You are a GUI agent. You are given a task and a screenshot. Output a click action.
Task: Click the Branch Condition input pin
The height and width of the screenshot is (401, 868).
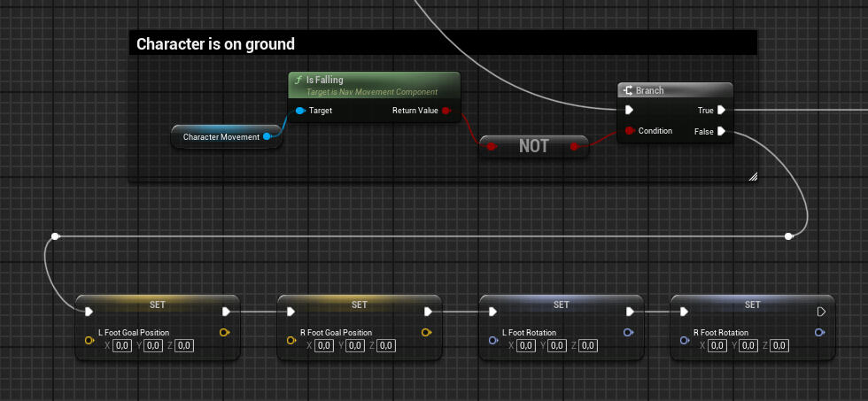pyautogui.click(x=629, y=131)
